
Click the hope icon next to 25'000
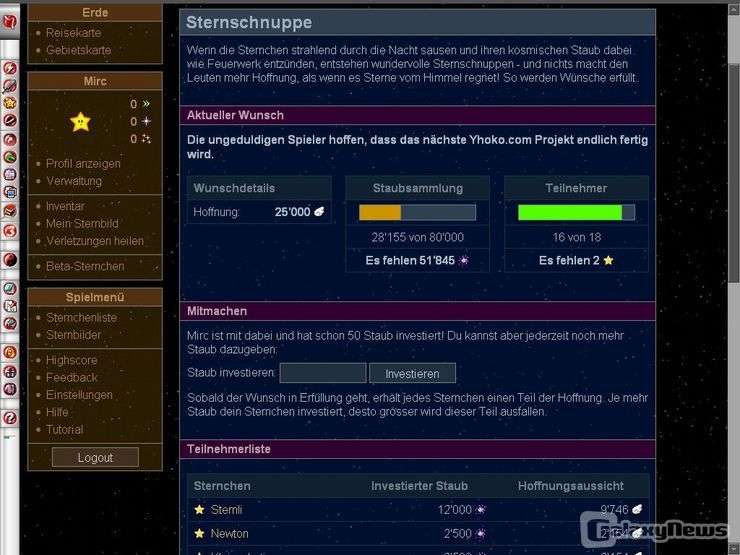319,212
